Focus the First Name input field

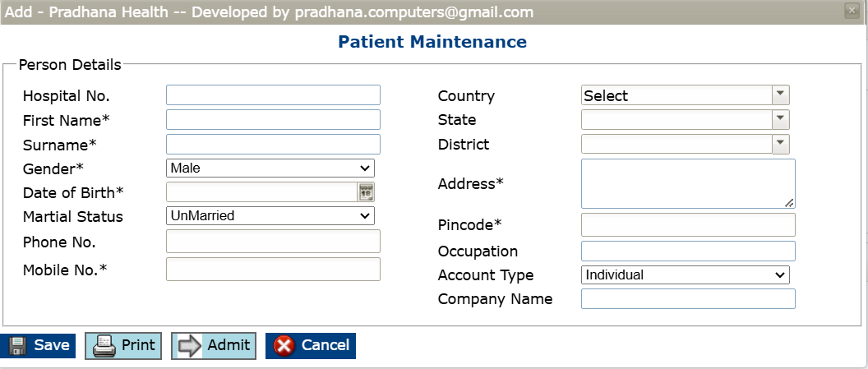(x=273, y=120)
